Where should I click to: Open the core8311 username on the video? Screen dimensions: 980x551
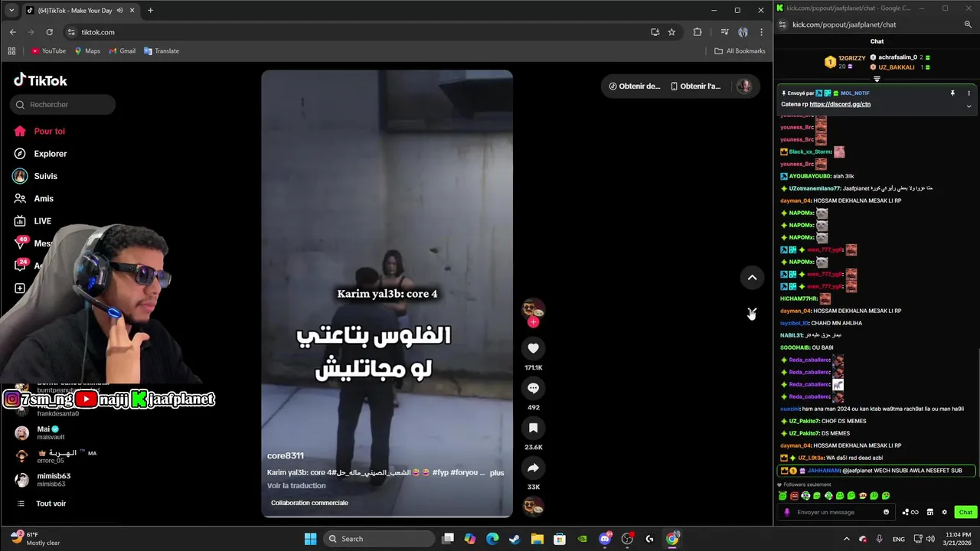(x=285, y=455)
